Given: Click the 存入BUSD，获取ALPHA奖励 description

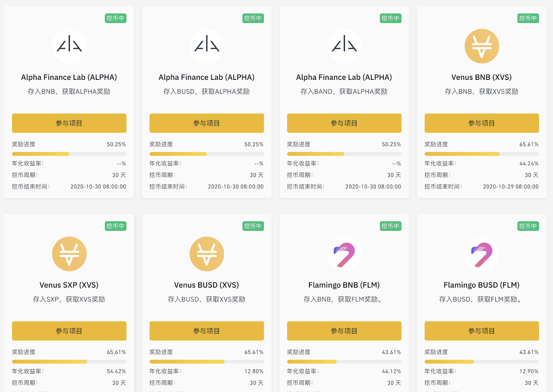Looking at the screenshot, I should [207, 92].
